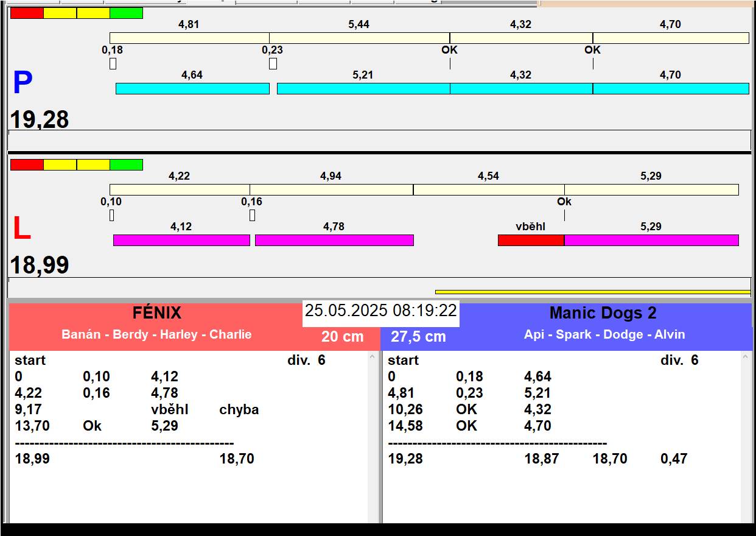756x536 pixels.
Task: Select the cream 5,44 bar in lane P
Action: click(360, 38)
